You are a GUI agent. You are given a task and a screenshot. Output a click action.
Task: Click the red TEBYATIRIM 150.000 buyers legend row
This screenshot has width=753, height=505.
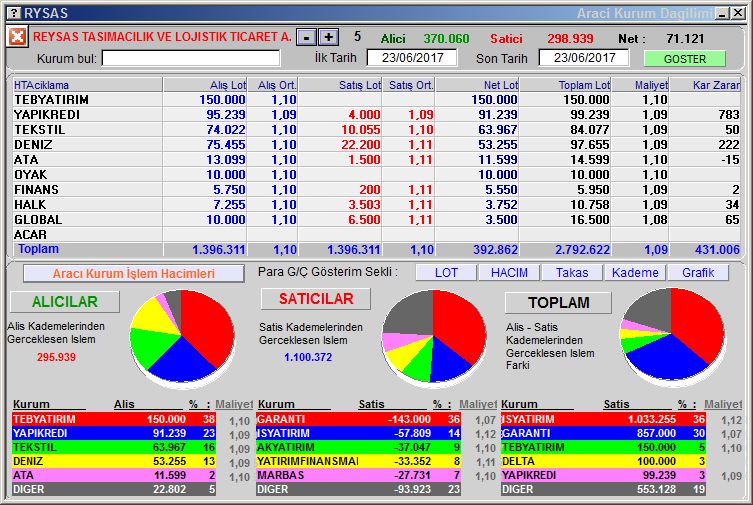(x=114, y=419)
